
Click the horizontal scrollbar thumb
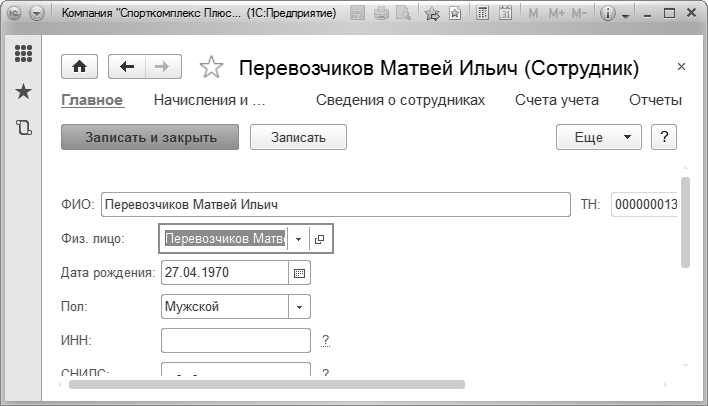(267, 384)
